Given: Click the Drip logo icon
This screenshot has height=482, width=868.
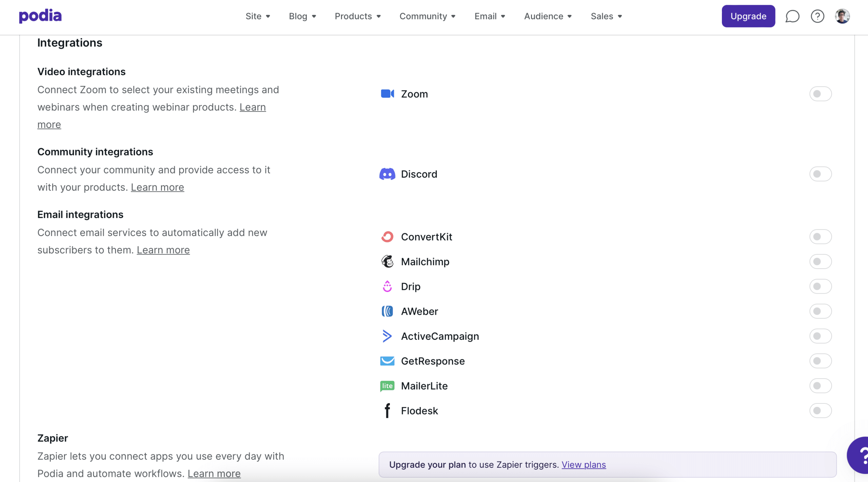Looking at the screenshot, I should pyautogui.click(x=387, y=286).
